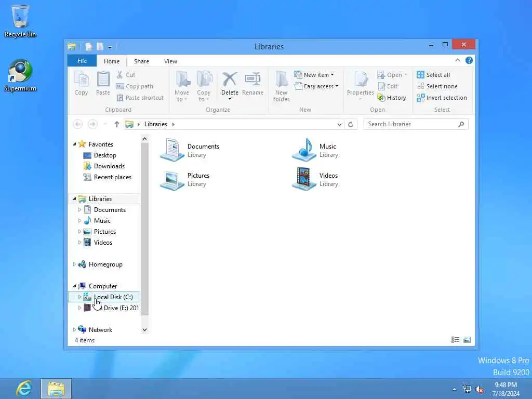Collapse the ribbon with the chevron
This screenshot has width=532, height=399.
[458, 60]
